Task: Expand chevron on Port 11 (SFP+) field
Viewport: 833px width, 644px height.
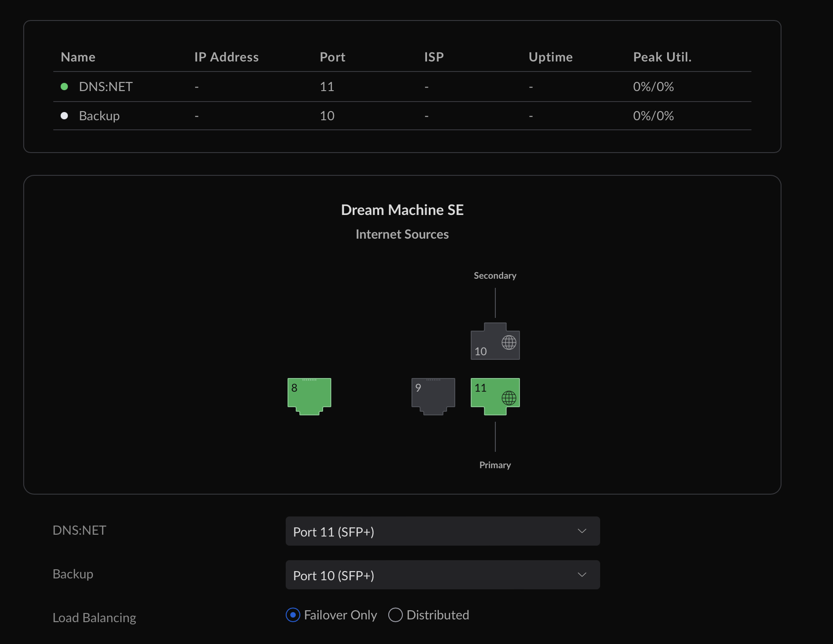Action: pos(582,531)
